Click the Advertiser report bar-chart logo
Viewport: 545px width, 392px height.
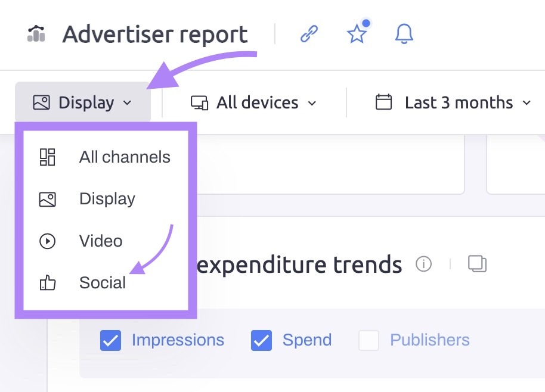[x=35, y=34]
